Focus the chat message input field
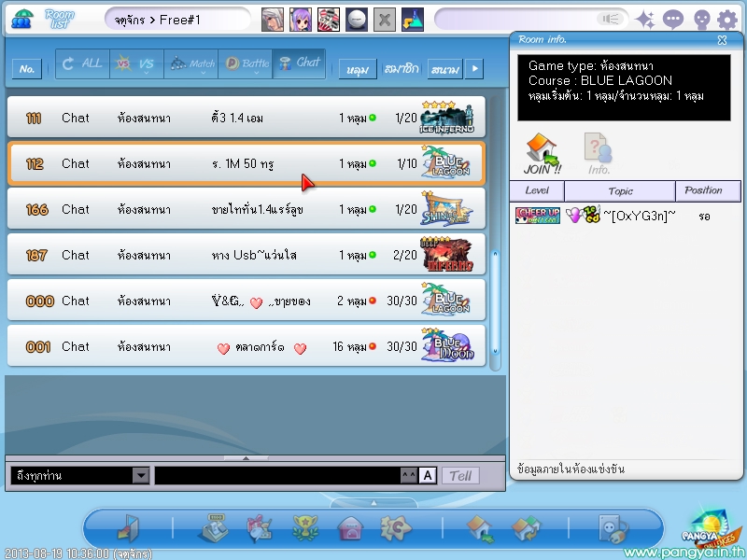This screenshot has height=560, width=747. [x=277, y=475]
